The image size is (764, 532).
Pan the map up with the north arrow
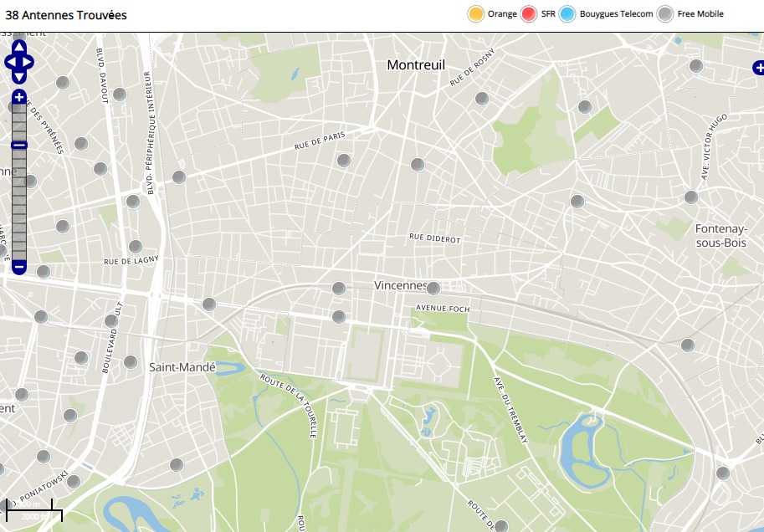(19, 47)
